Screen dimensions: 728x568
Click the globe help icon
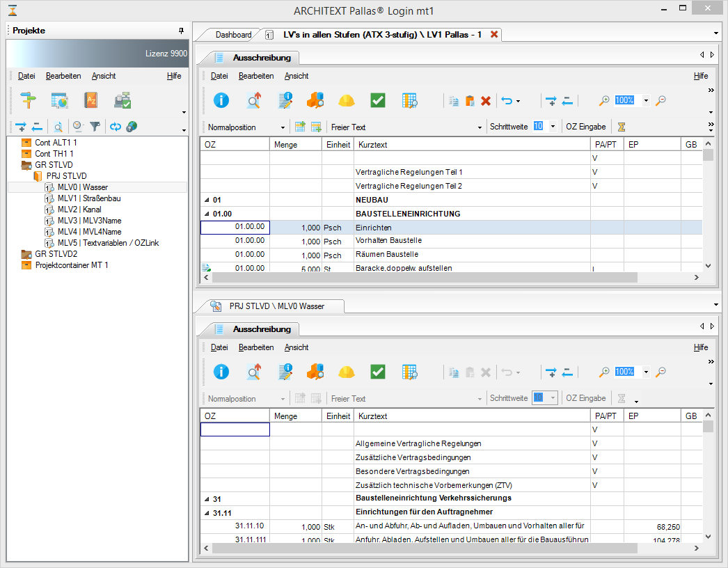132,126
